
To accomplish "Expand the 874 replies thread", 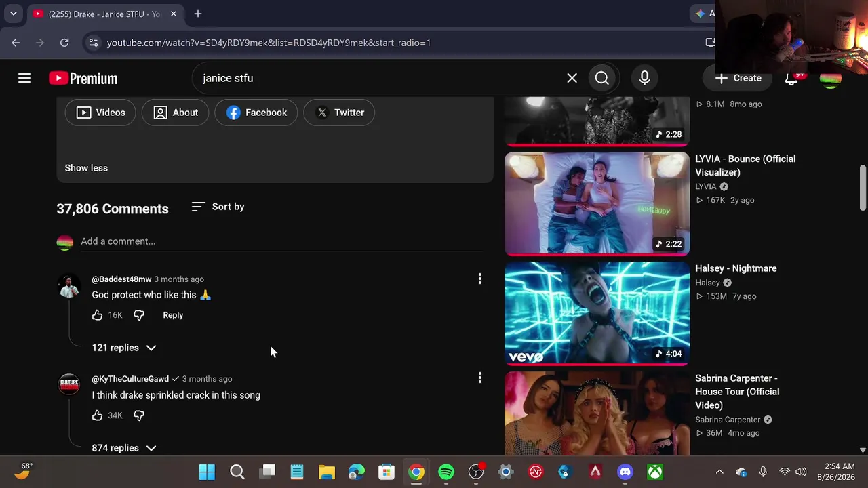I will [124, 448].
